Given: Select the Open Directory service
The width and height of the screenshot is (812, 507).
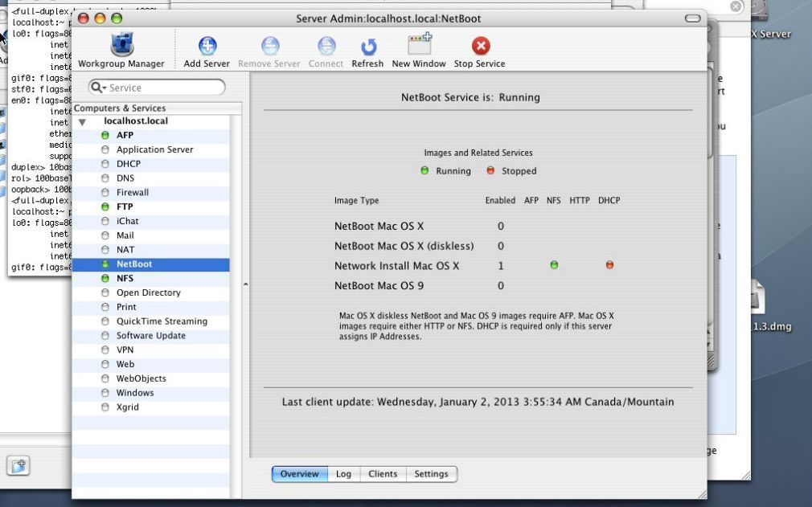Looking at the screenshot, I should click(x=150, y=292).
